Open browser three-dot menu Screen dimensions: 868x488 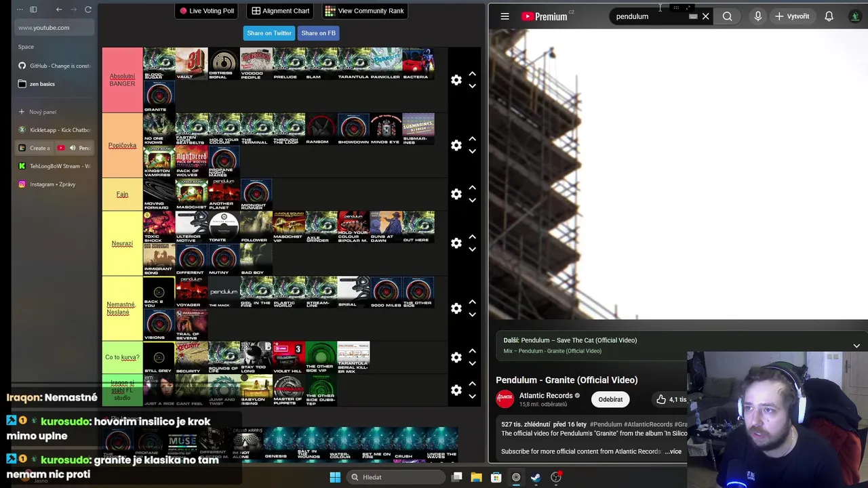[20, 9]
